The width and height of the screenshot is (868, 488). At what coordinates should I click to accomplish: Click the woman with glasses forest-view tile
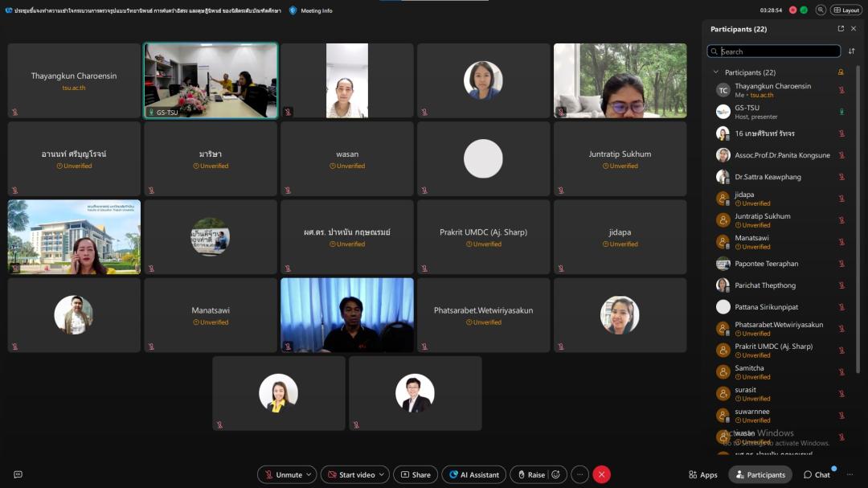(620, 81)
